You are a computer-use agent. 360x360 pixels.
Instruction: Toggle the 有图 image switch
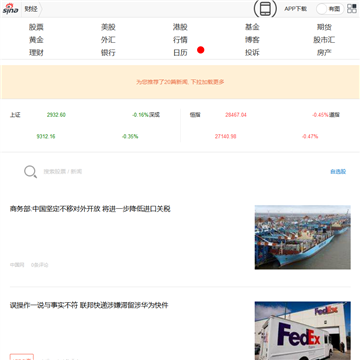330,9
